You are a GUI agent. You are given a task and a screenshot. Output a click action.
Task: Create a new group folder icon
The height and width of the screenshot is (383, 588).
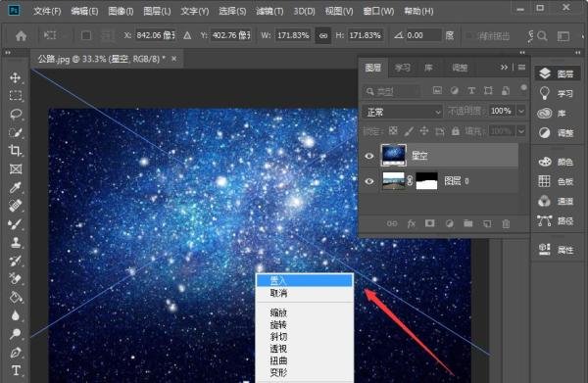click(x=468, y=223)
